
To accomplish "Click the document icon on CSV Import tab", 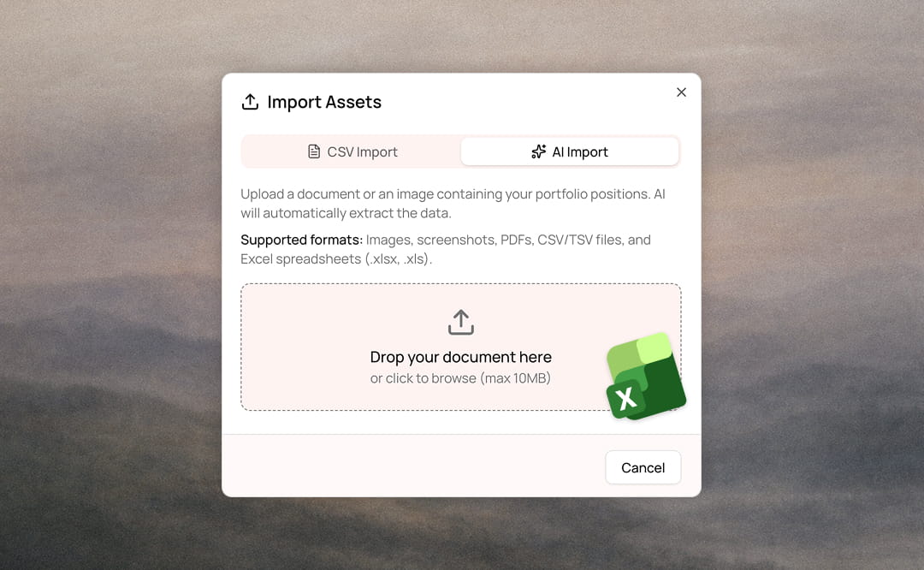I will 312,151.
